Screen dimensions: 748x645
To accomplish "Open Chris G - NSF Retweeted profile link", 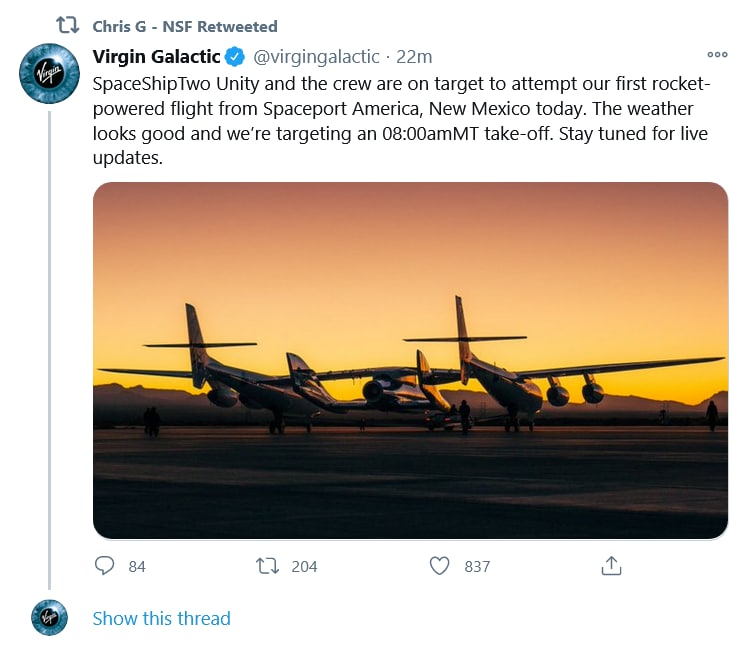I will coord(185,26).
